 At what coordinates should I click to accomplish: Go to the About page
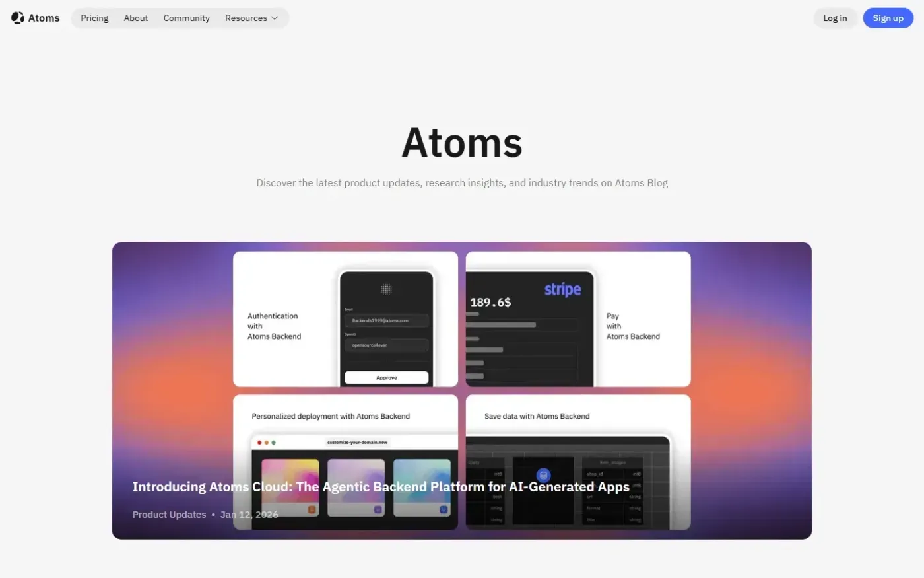136,18
